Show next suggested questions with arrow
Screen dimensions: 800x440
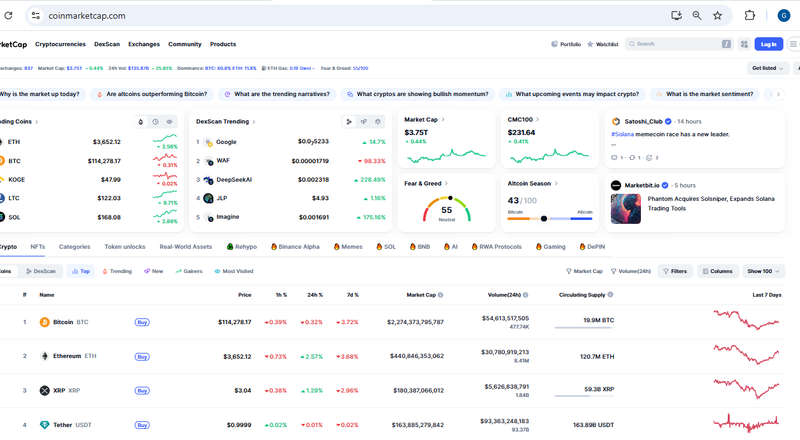778,94
